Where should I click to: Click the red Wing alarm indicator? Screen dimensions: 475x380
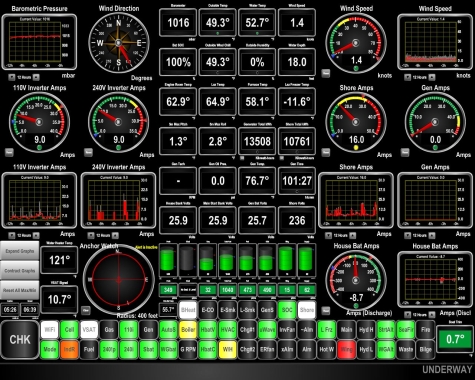[346, 350]
